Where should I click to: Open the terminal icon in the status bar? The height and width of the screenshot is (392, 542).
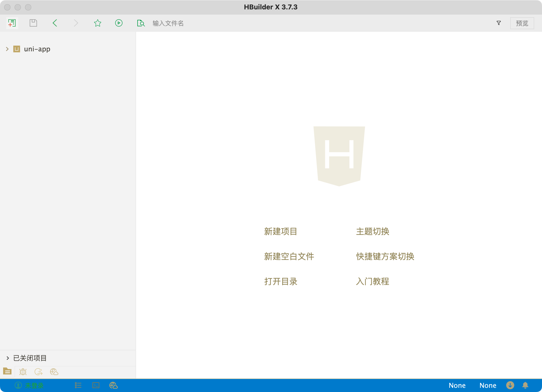point(96,385)
